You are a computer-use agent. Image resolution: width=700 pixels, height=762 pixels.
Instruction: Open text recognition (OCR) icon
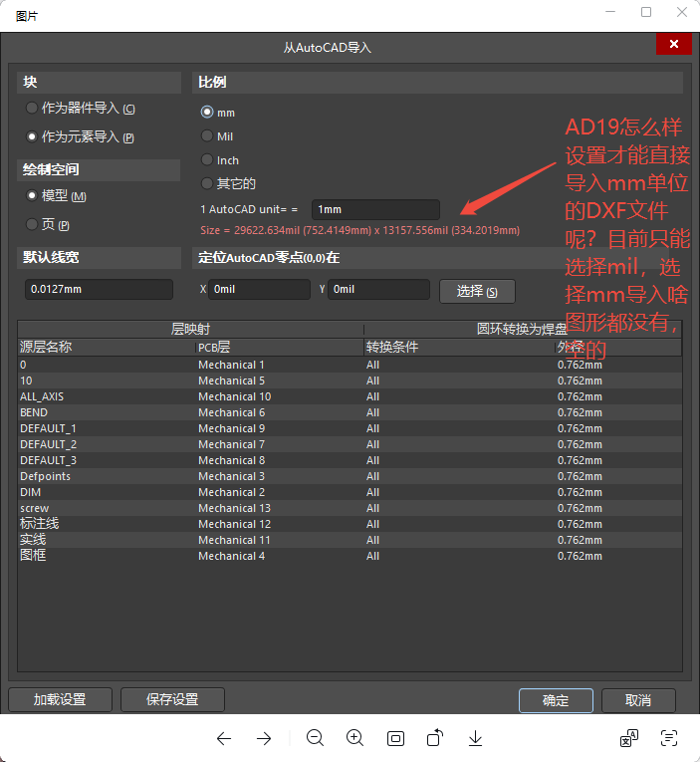pos(669,738)
